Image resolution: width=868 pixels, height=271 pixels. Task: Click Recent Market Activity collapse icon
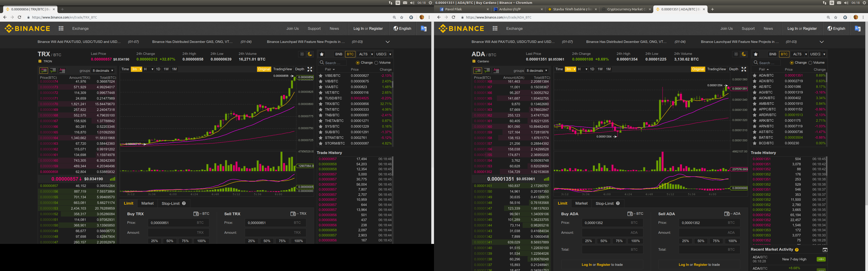pyautogui.click(x=825, y=250)
